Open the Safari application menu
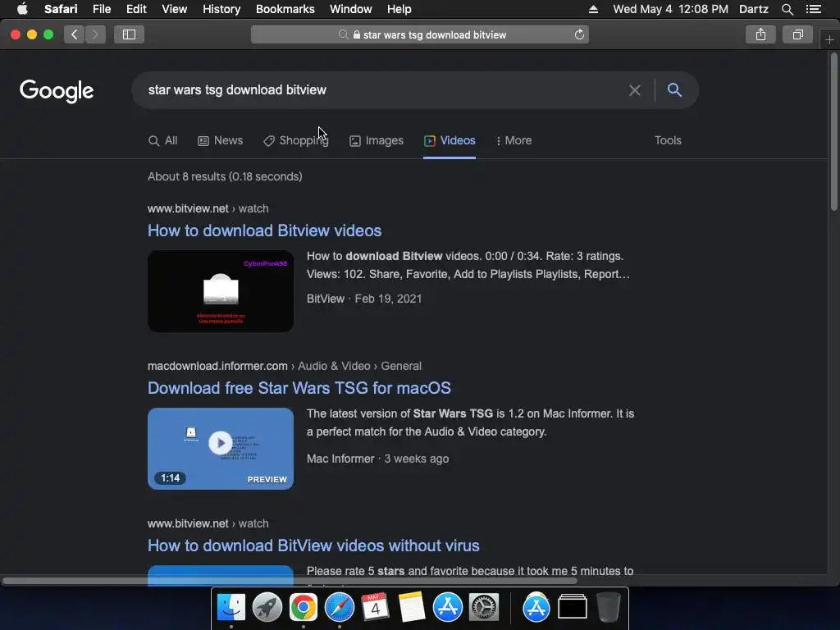Viewport: 840px width, 630px height. coord(61,9)
